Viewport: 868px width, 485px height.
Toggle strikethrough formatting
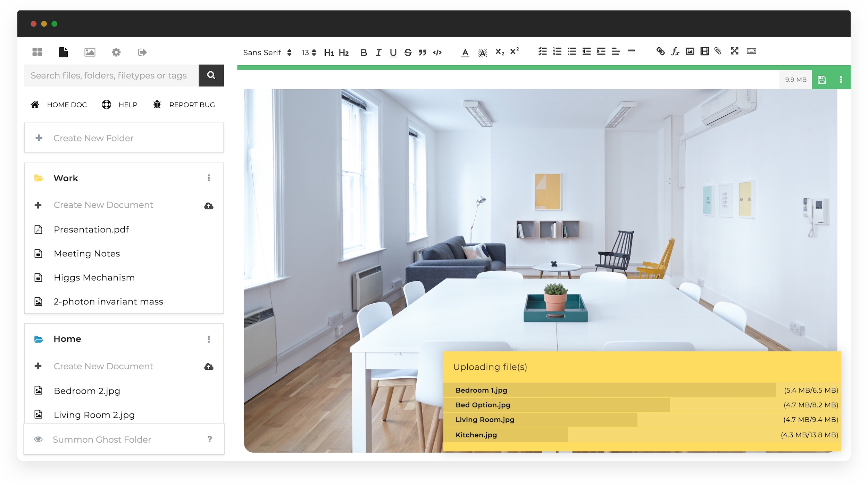pos(408,52)
